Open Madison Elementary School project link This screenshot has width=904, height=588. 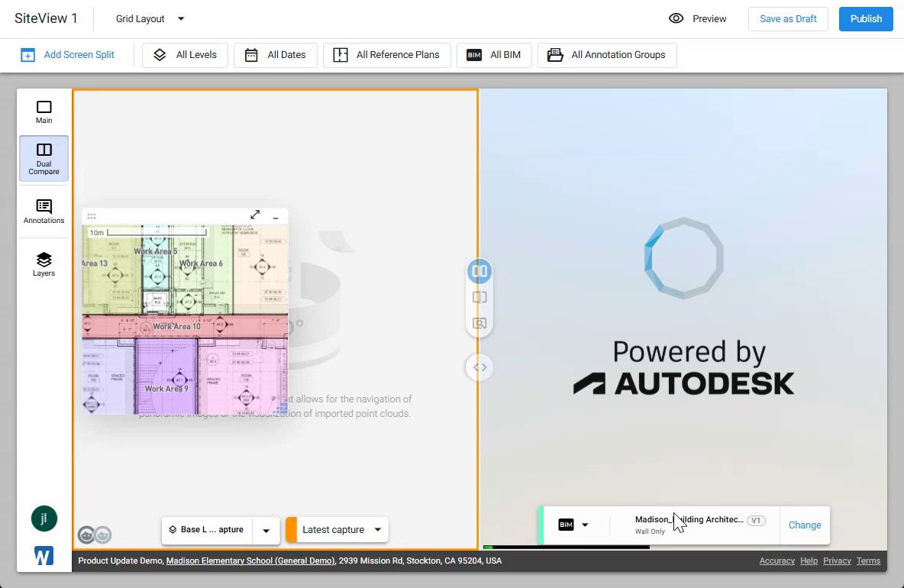(x=250, y=561)
